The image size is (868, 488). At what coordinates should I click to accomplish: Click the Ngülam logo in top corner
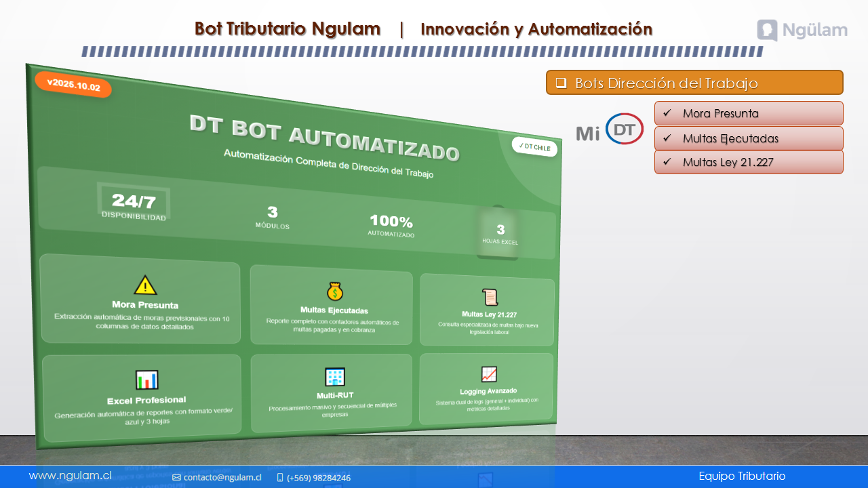802,30
